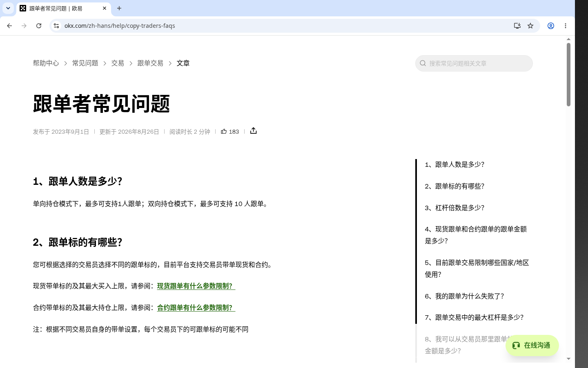
Task: Click the browser back arrow
Action: pos(9,26)
